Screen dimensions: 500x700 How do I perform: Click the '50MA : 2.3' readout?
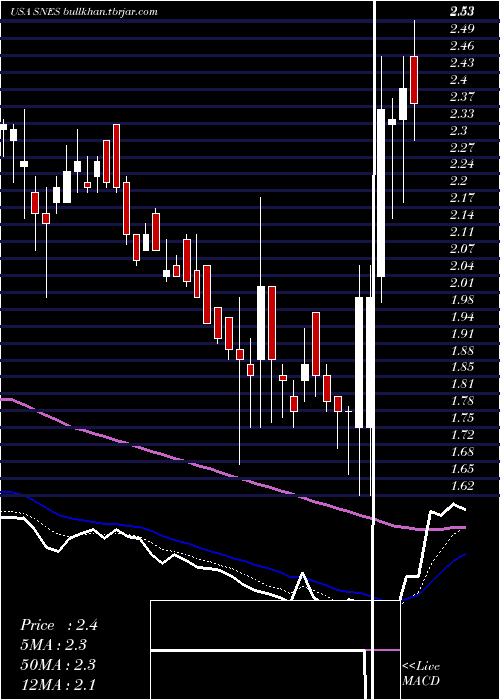click(58, 665)
